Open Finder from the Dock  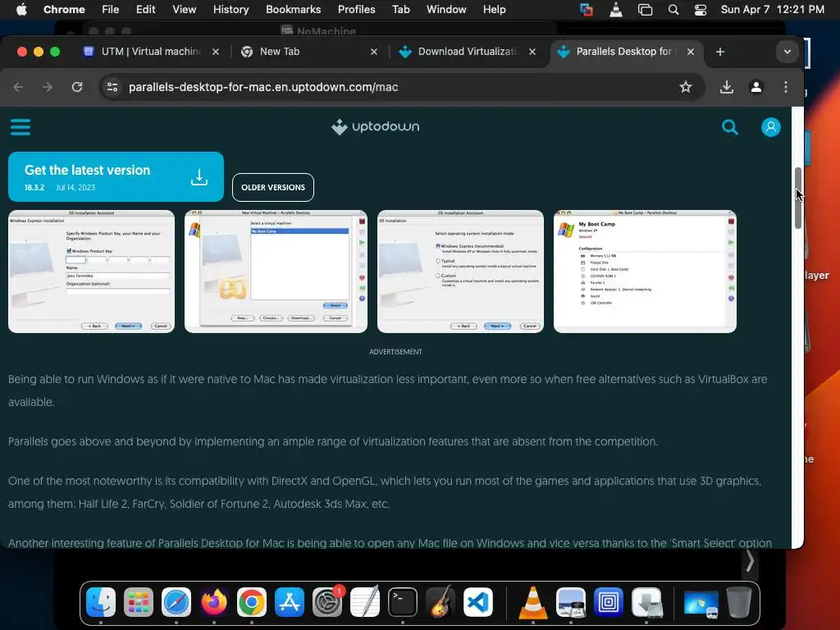[x=101, y=602]
